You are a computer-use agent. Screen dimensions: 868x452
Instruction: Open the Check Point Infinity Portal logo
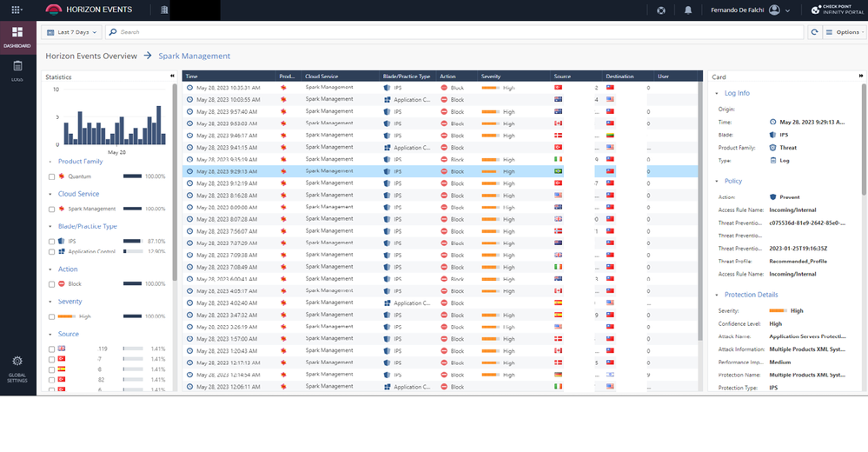(837, 10)
